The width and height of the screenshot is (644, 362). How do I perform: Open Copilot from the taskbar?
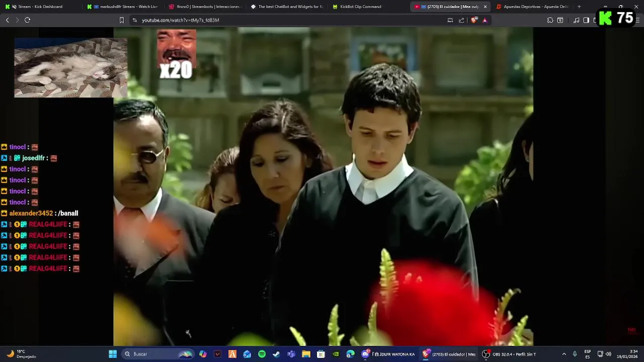[203, 354]
